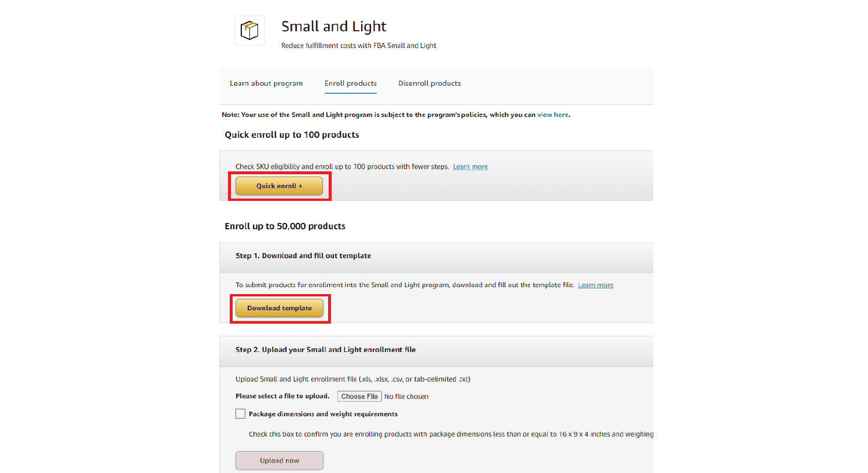Switch to the Disenroll products tab
The image size is (868, 473).
click(429, 83)
